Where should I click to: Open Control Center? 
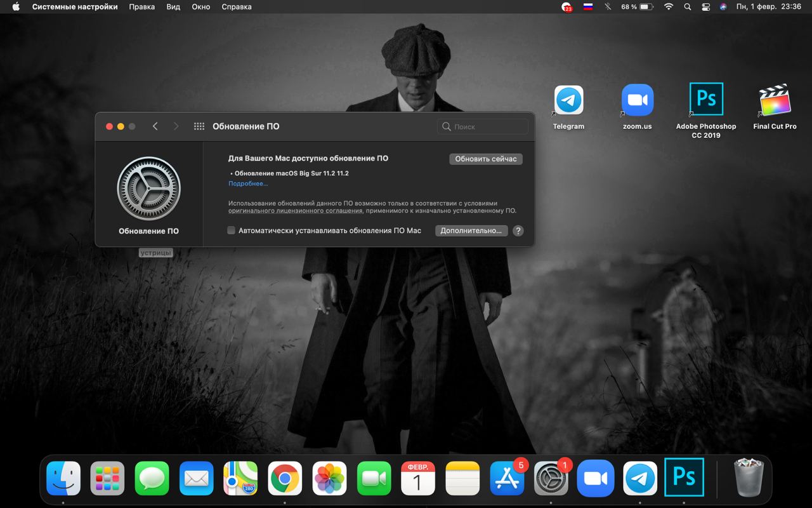706,7
